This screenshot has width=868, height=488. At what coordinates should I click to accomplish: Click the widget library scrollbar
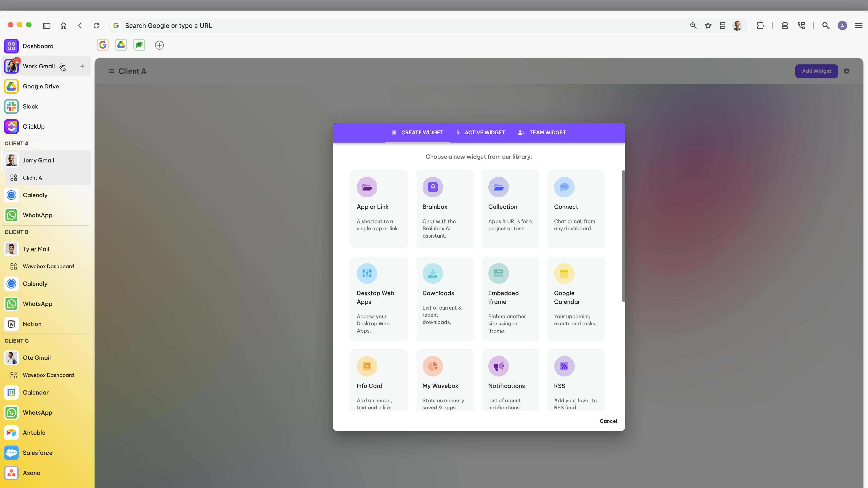click(x=623, y=236)
